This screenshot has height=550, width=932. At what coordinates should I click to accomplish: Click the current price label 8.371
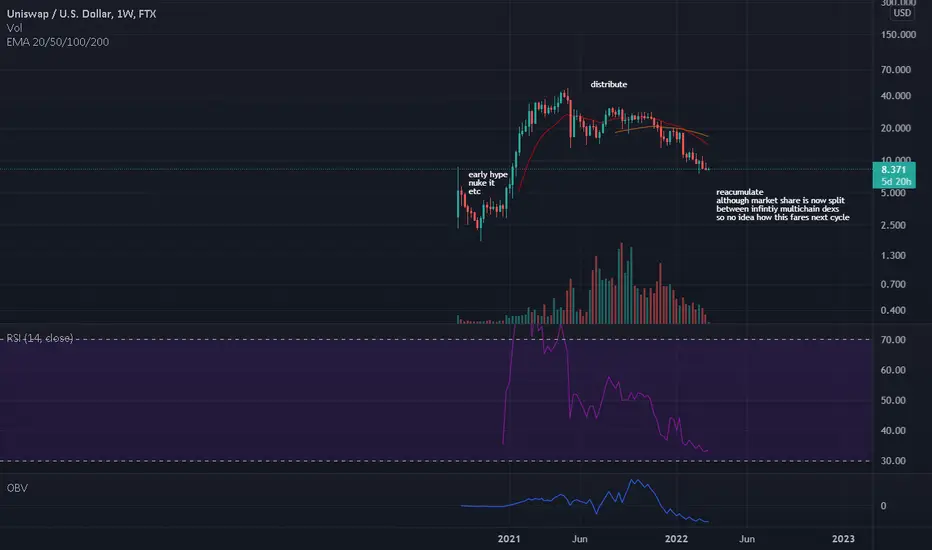coord(893,170)
